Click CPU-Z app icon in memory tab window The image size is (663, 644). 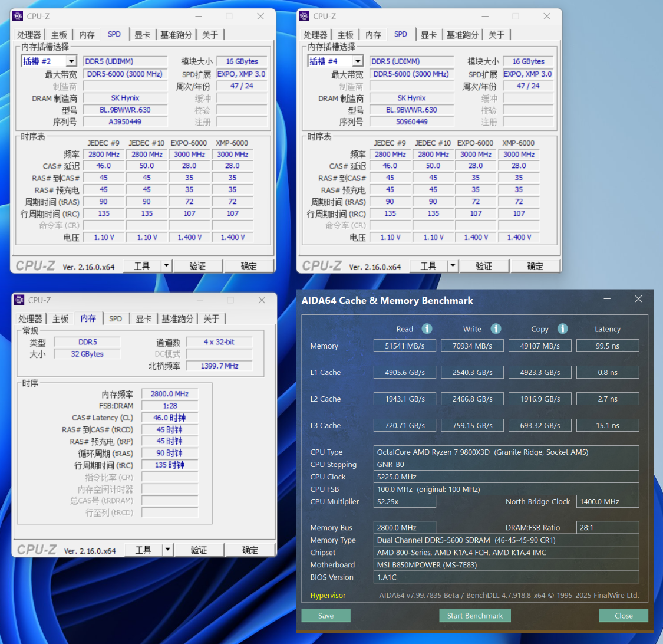[x=19, y=300]
